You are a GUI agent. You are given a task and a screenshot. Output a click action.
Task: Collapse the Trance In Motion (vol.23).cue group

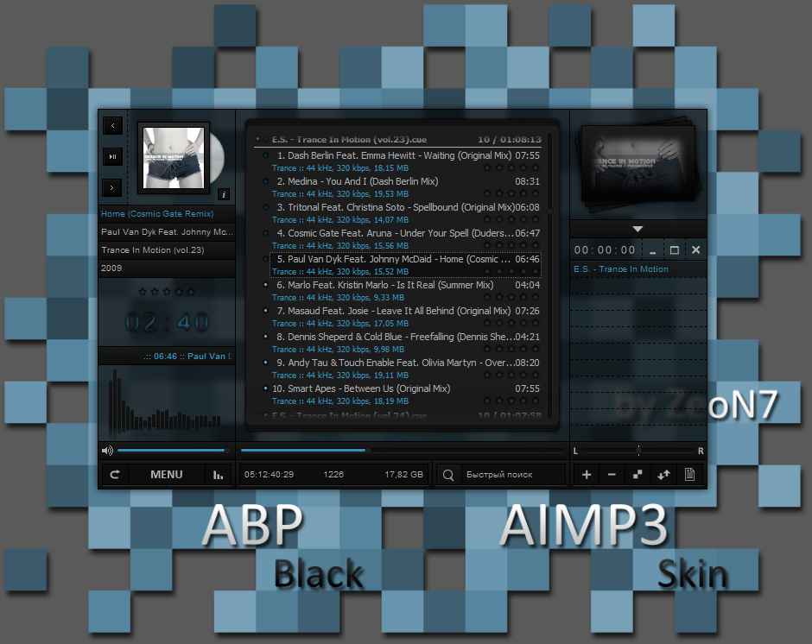pyautogui.click(x=258, y=139)
